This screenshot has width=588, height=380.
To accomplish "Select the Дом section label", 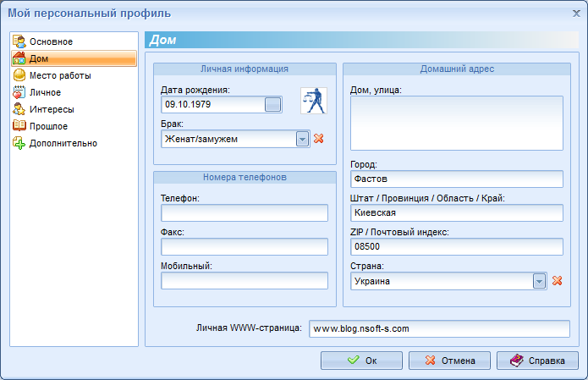I will click(x=39, y=58).
